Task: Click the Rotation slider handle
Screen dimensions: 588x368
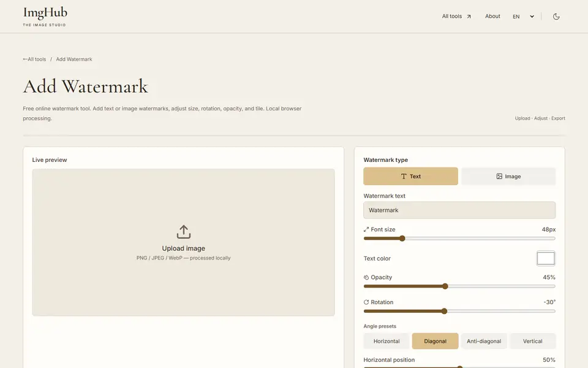Action: 445,311
